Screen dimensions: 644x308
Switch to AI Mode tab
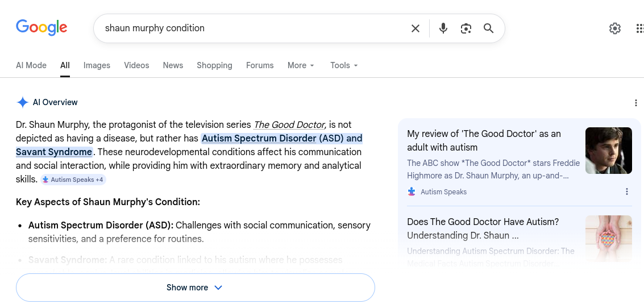(31, 65)
